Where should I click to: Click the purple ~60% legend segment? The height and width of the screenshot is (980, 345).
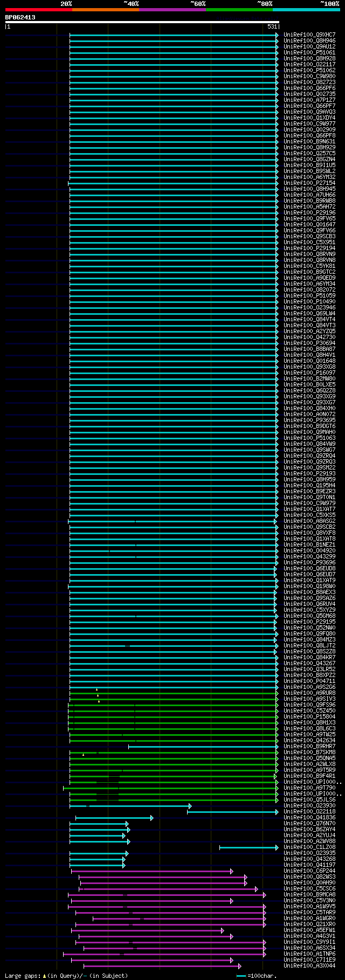pyautogui.click(x=172, y=10)
